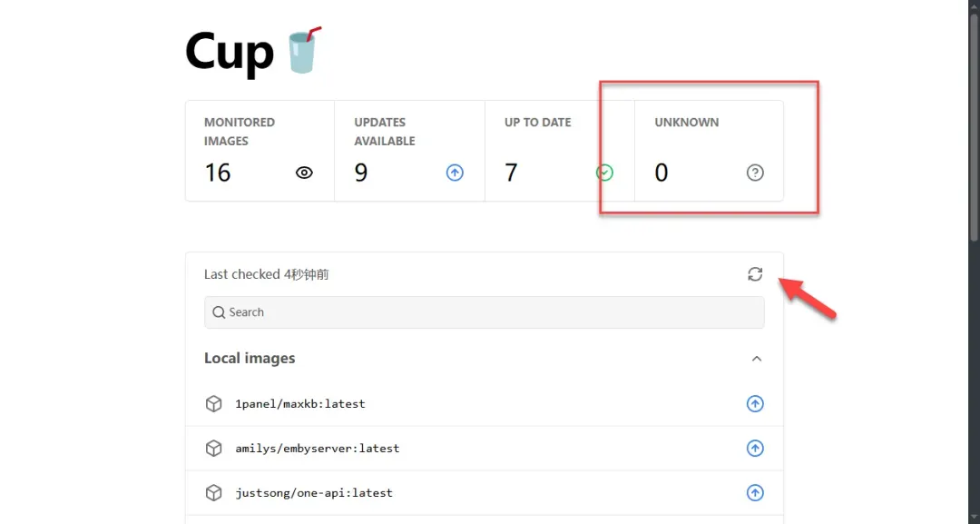
Task: Click the eye icon in Monitored Images card
Action: coord(304,173)
